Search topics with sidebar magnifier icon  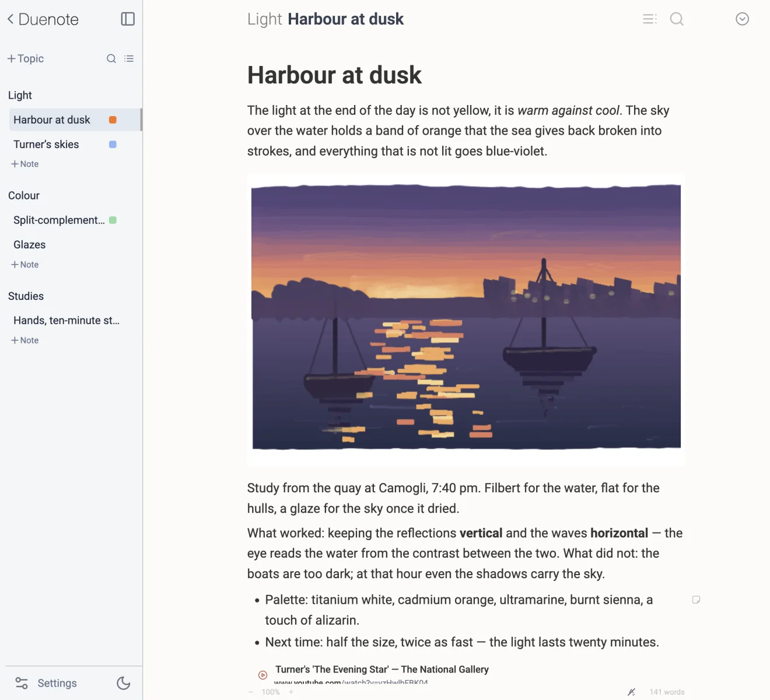pyautogui.click(x=111, y=58)
